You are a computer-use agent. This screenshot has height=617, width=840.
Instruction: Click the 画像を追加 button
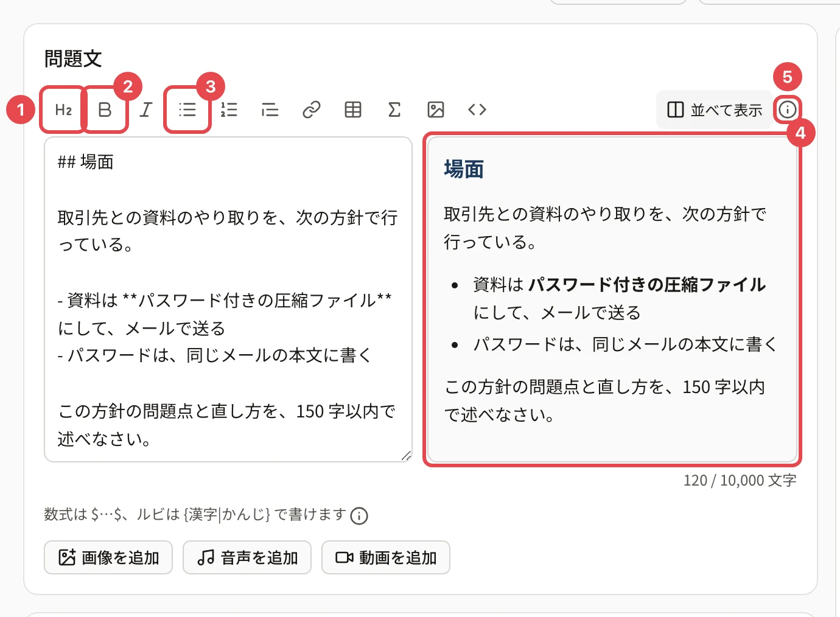[108, 557]
